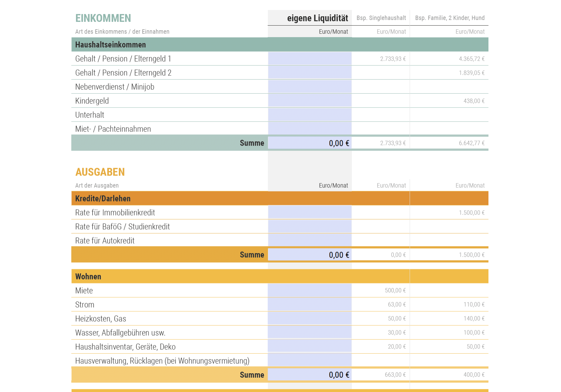Select the Wohnen sum 663,00 €
Screen dimensions: 561x392
tap(395, 375)
